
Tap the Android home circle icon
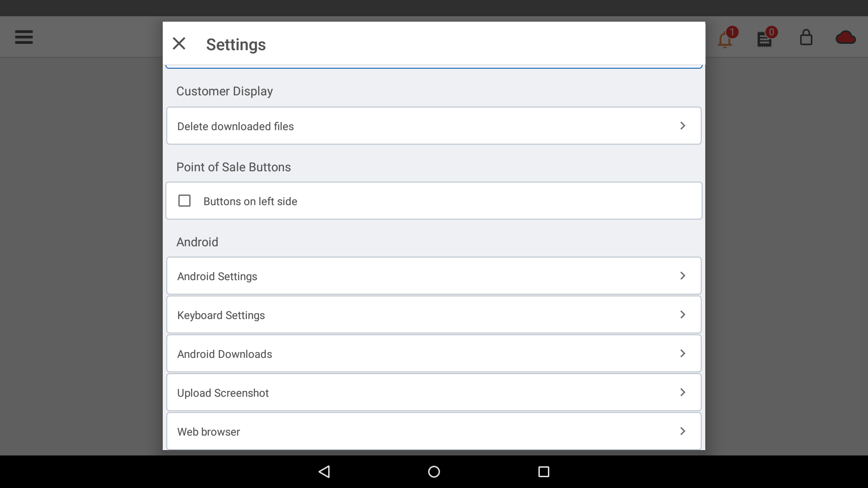pos(434,471)
